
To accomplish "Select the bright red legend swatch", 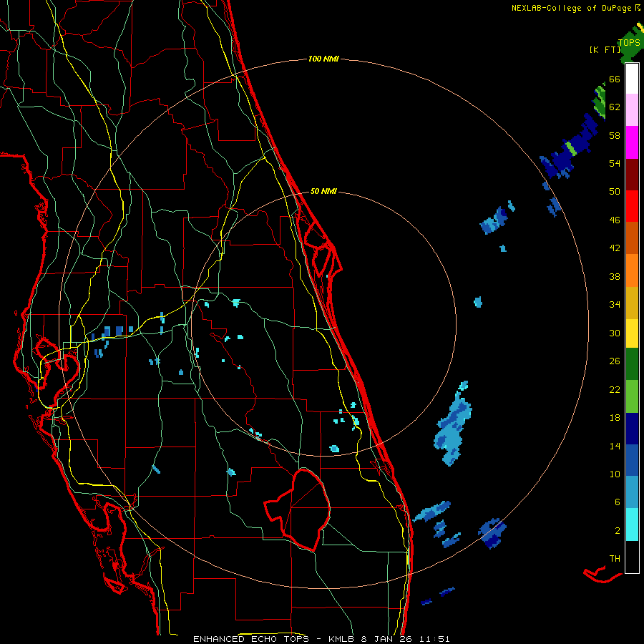I will point(632,206).
